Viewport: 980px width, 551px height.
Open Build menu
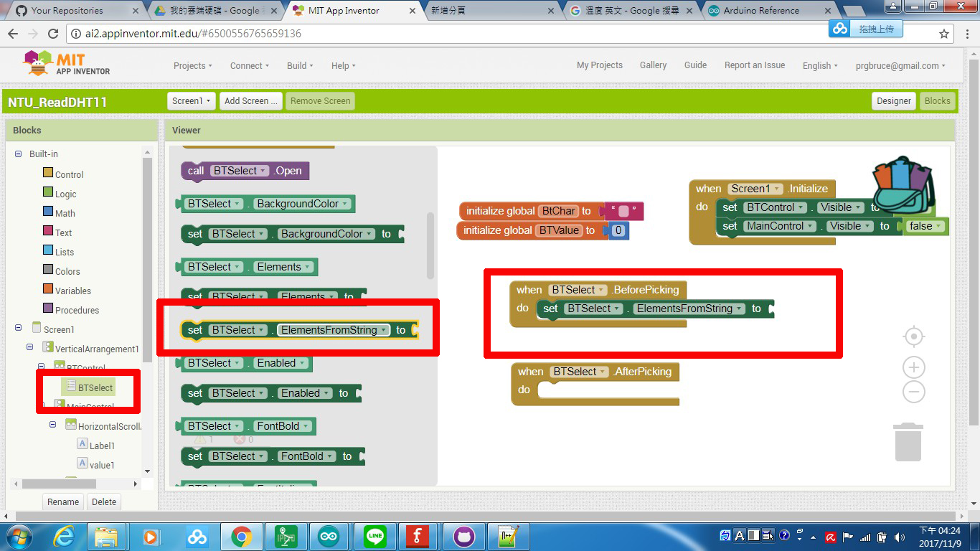click(x=300, y=65)
